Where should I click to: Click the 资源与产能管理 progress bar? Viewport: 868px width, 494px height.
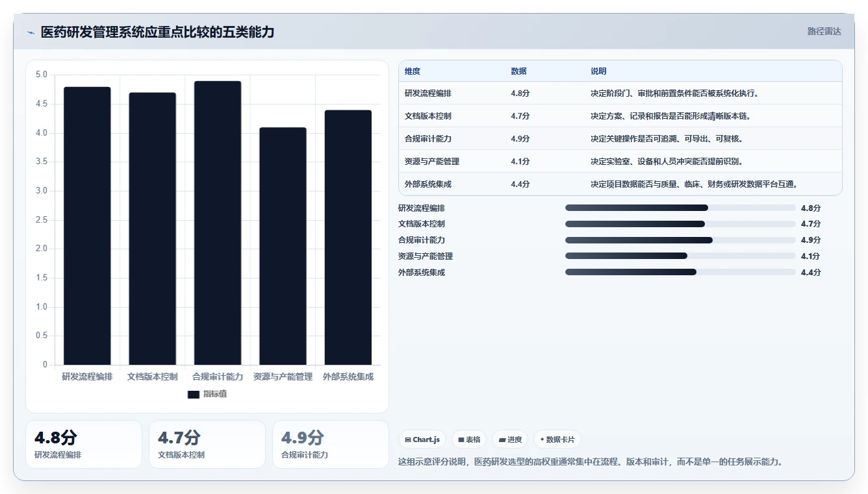tap(680, 256)
